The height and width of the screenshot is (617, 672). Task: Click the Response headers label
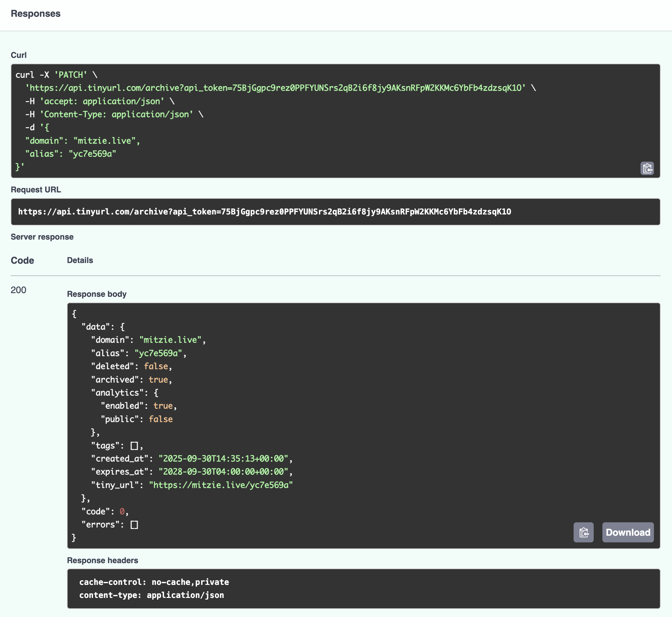pyautogui.click(x=102, y=560)
